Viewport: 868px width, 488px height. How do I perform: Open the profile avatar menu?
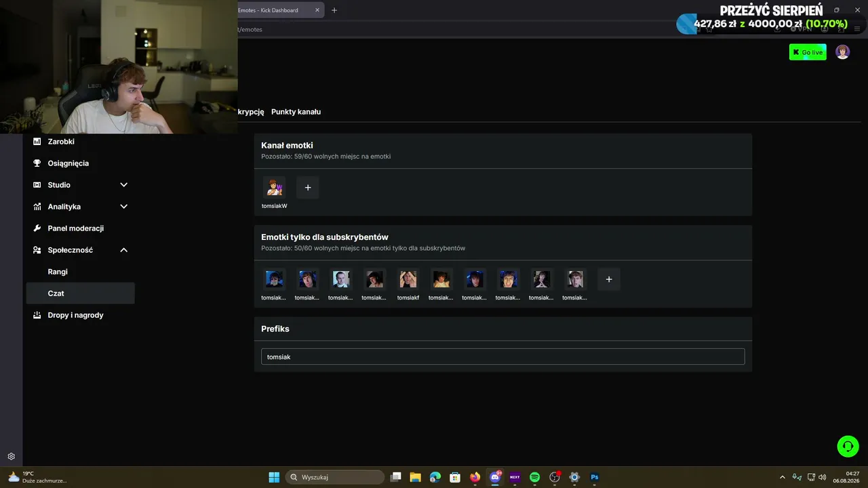pyautogui.click(x=842, y=52)
